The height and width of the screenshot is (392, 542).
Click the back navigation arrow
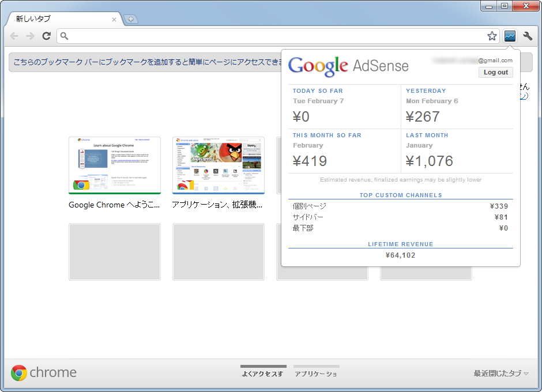[x=14, y=36]
